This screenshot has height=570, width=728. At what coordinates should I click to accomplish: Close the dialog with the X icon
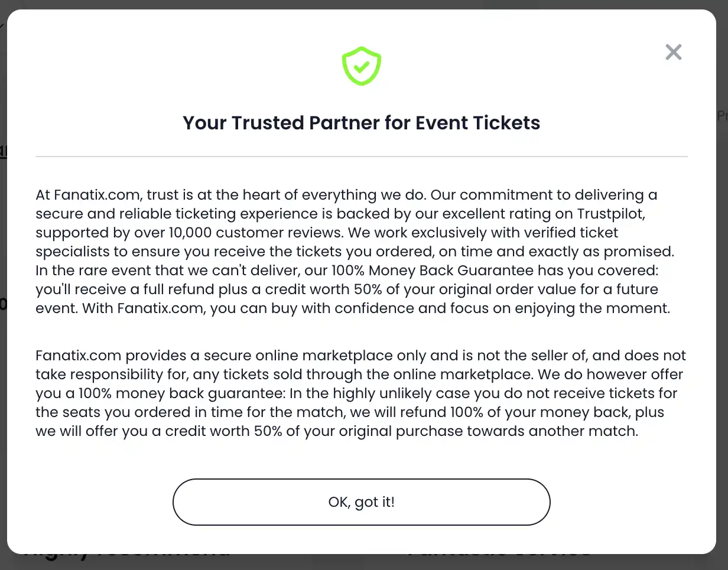(x=673, y=52)
